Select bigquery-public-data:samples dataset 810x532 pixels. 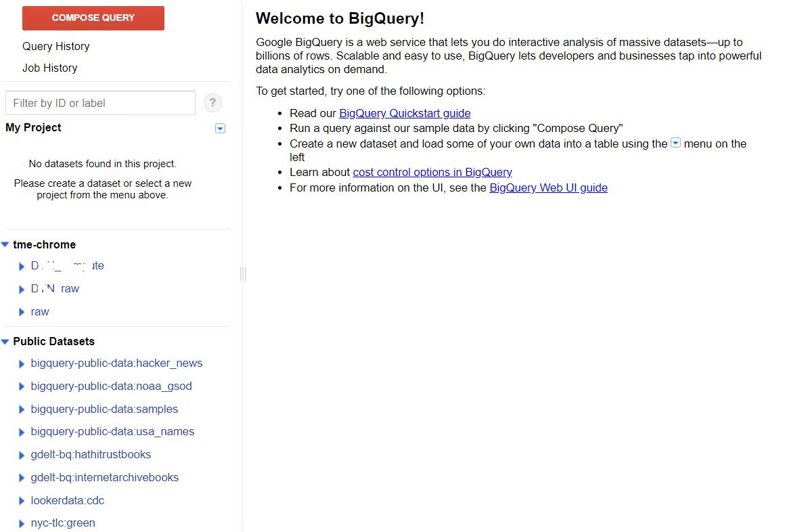pyautogui.click(x=104, y=409)
